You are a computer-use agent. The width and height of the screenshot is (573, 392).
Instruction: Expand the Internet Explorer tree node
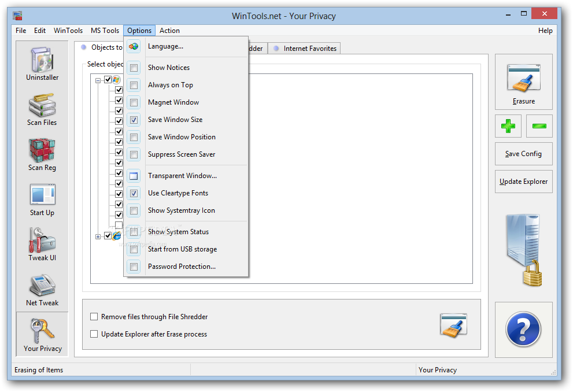pos(98,236)
